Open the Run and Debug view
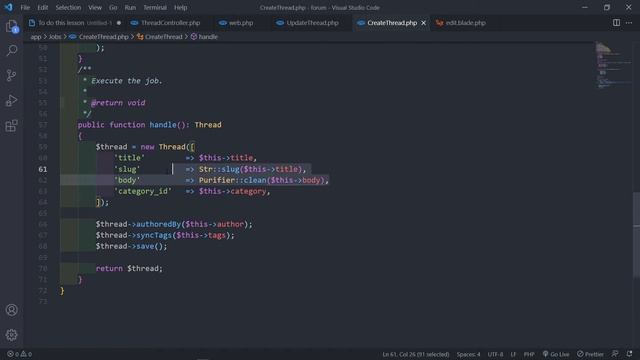The width and height of the screenshot is (640, 360). point(11,100)
